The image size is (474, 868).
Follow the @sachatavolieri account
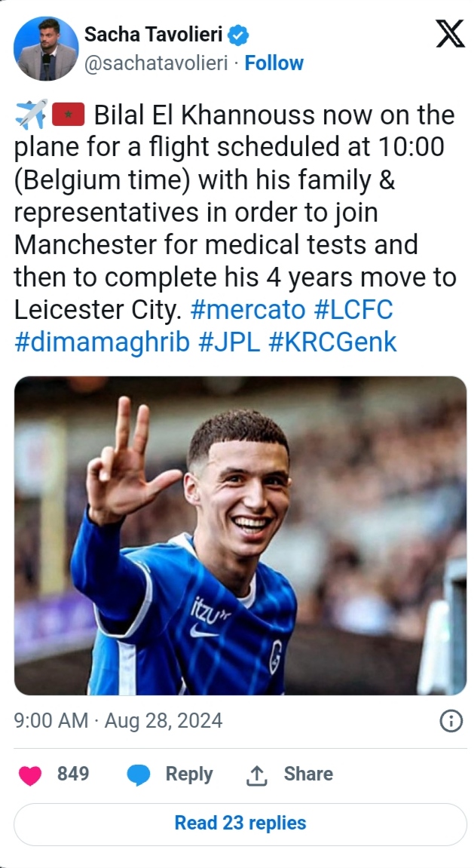pos(274,63)
